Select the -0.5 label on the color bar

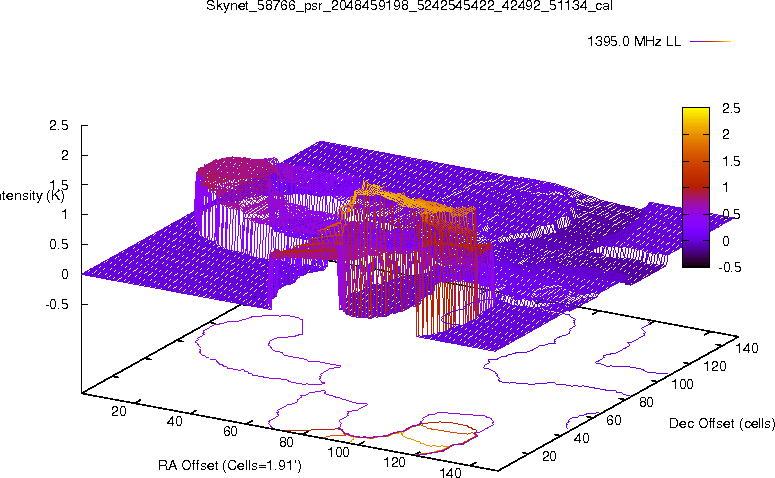coord(729,267)
